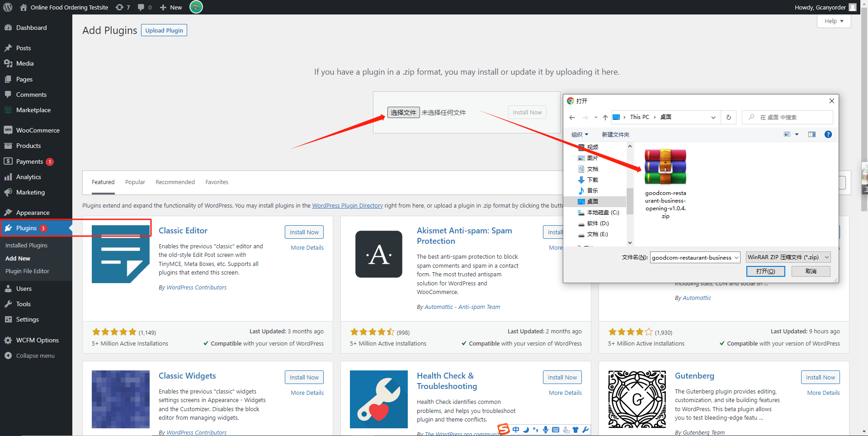The height and width of the screenshot is (436, 868).
Task: Open Howdy, Gcanyorder account menu
Action: [825, 7]
